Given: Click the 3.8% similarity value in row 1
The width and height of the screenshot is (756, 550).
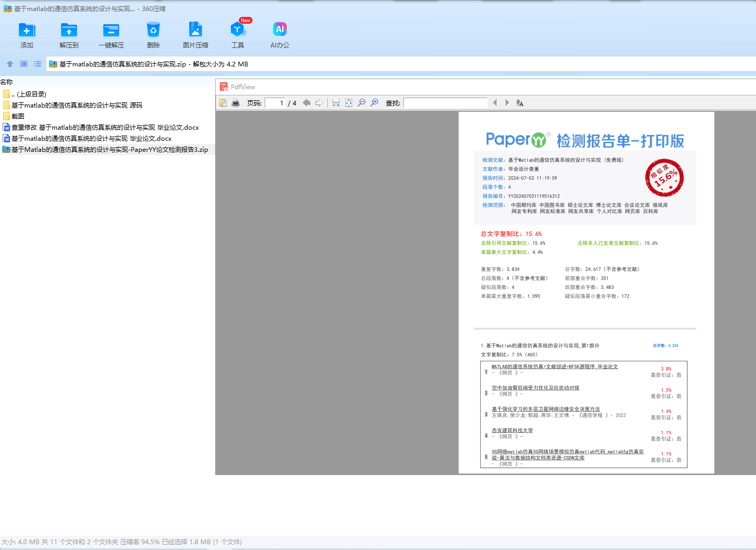Looking at the screenshot, I should click(666, 369).
